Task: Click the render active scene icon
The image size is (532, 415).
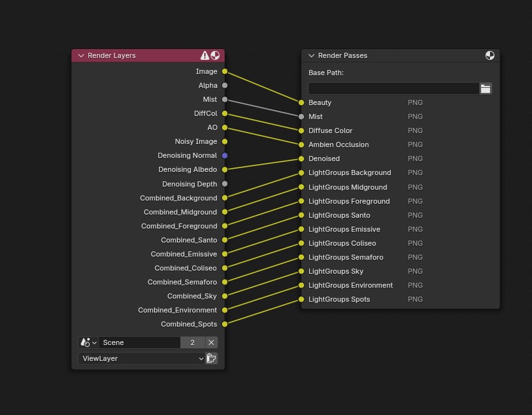Action: (211, 358)
